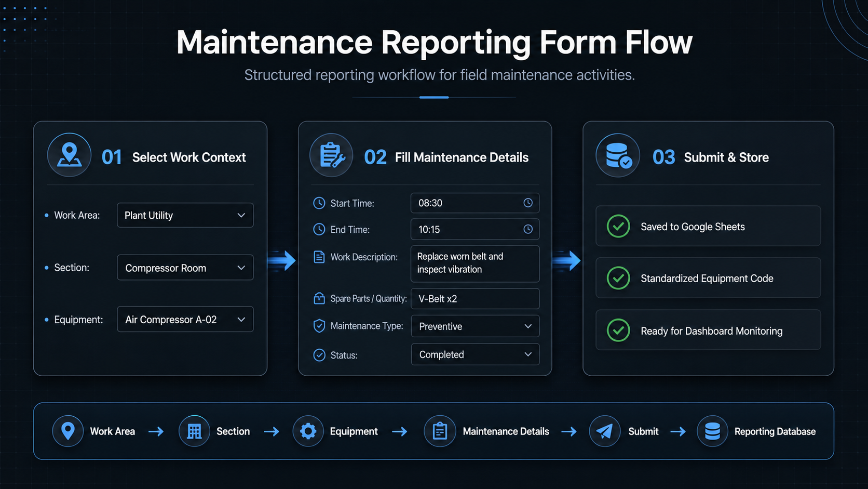Click the Standardized Equipment Code text
868x489 pixels.
(x=707, y=279)
